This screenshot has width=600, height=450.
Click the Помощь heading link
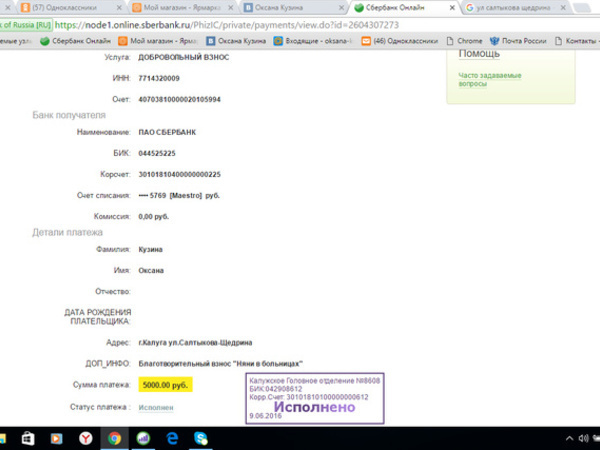479,54
